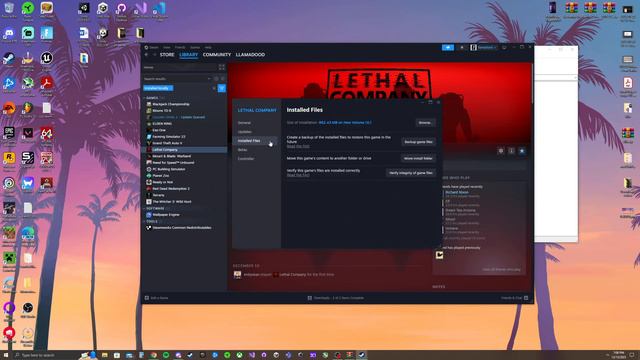640x360 pixels.
Task: Open Read the FAQ under verify text
Action: coord(298,175)
